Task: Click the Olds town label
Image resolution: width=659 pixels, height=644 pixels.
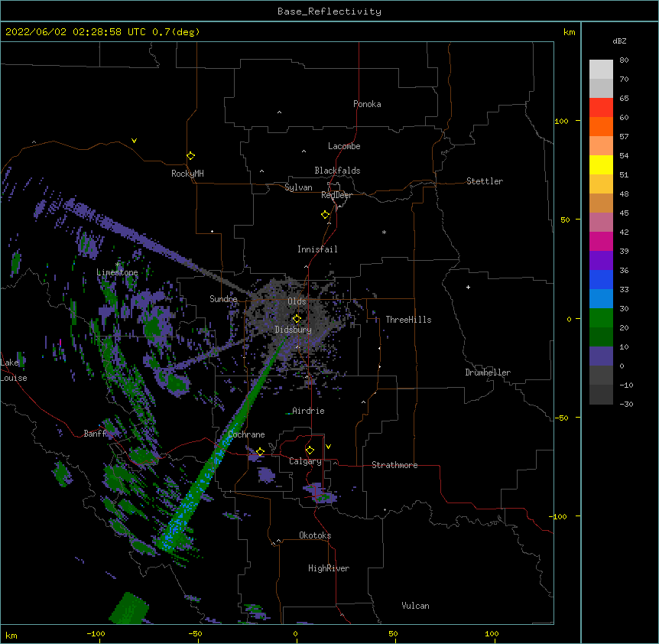Action: tap(297, 301)
